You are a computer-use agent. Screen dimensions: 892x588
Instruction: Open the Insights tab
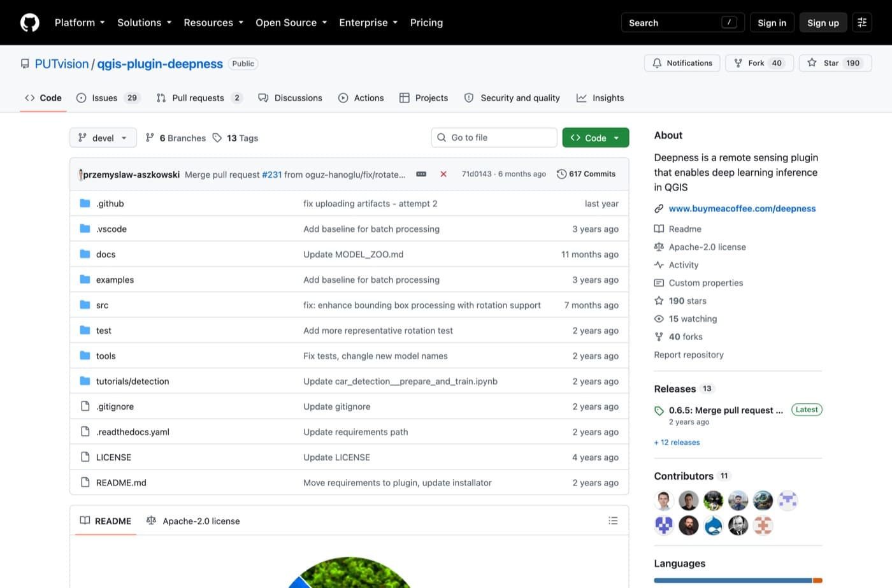600,98
